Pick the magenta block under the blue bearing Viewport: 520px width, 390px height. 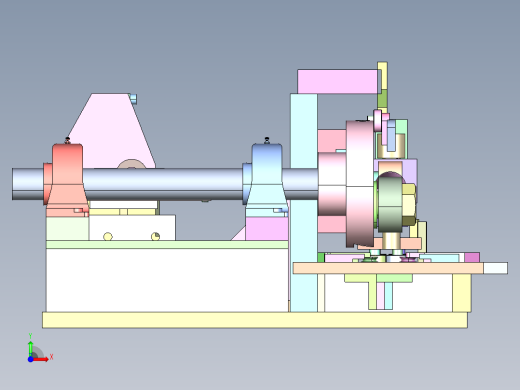click(x=267, y=229)
